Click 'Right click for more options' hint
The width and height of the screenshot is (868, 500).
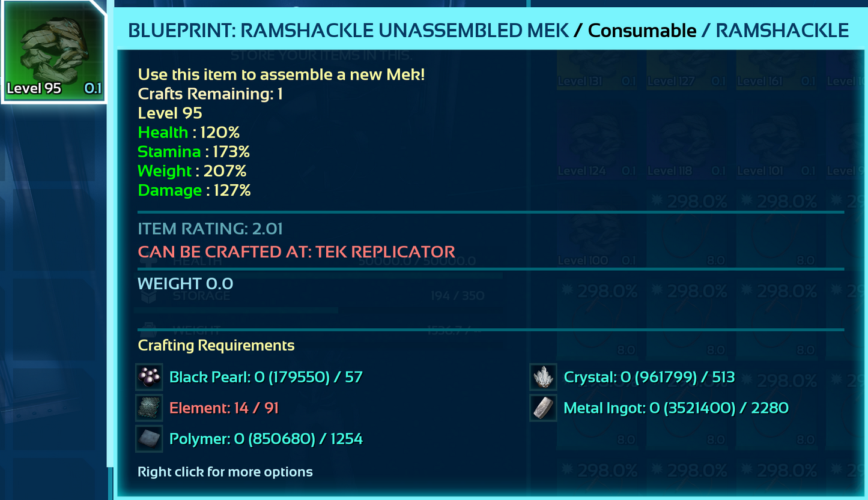coord(225,472)
